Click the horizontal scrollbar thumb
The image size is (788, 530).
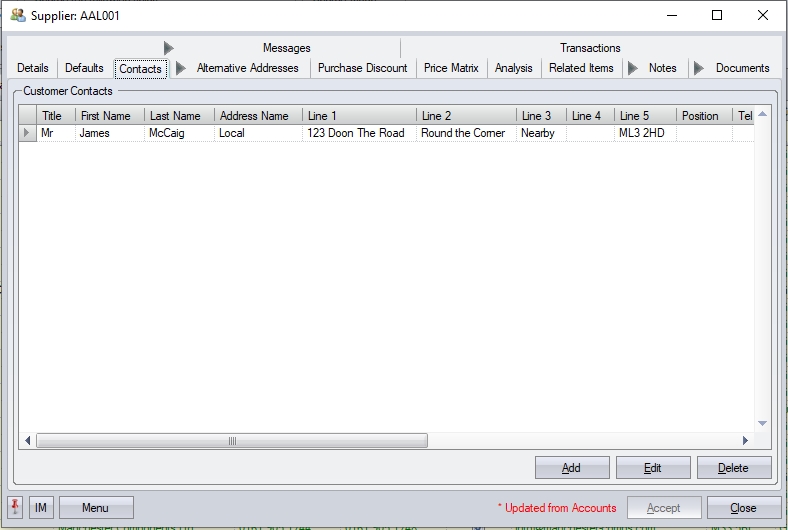coord(232,441)
